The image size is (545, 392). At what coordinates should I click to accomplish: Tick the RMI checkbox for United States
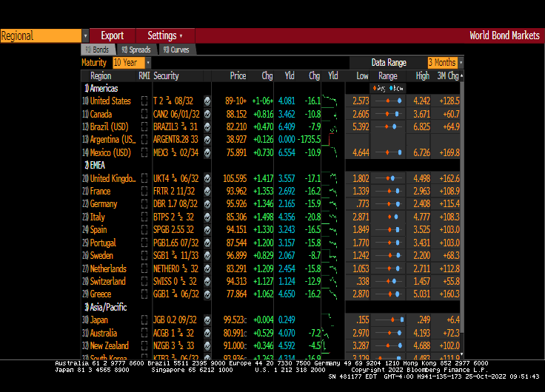point(144,101)
